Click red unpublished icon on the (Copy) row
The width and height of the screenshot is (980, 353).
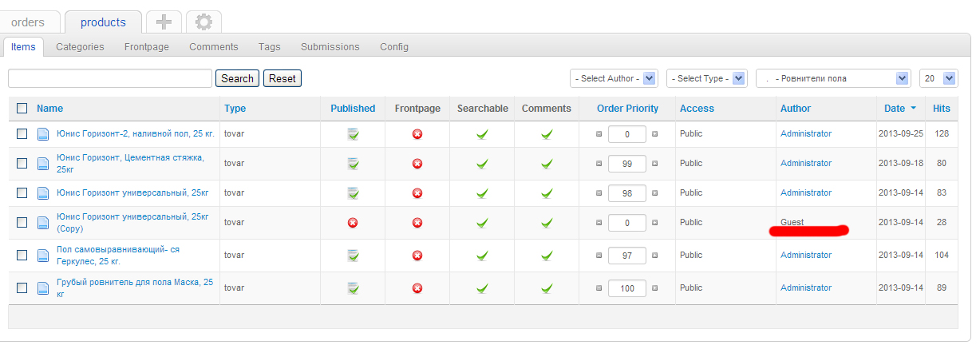353,223
